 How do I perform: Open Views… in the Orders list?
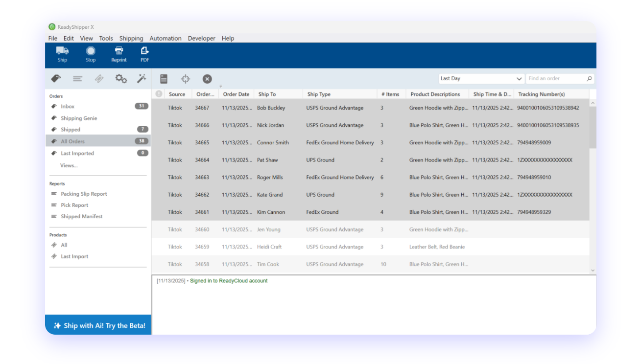tap(69, 165)
